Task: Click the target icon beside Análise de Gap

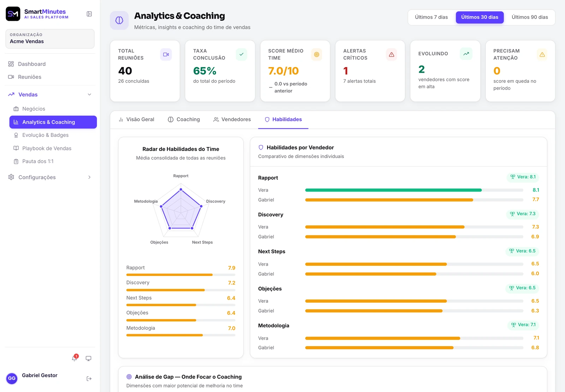Action: [x=129, y=377]
